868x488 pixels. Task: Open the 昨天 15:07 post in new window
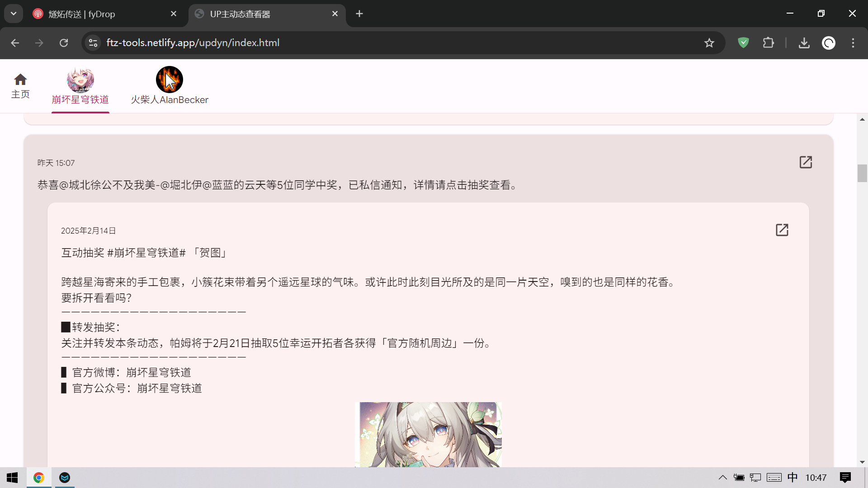tap(806, 162)
